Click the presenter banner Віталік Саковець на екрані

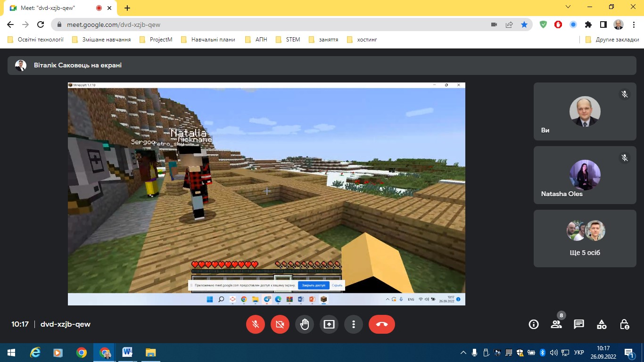(322, 66)
